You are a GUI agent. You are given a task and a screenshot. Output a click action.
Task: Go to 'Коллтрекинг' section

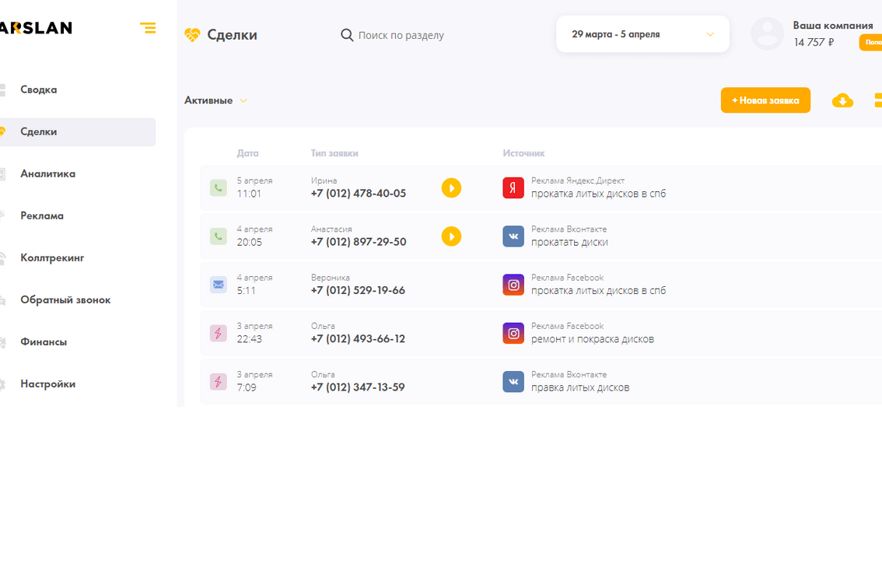point(52,257)
